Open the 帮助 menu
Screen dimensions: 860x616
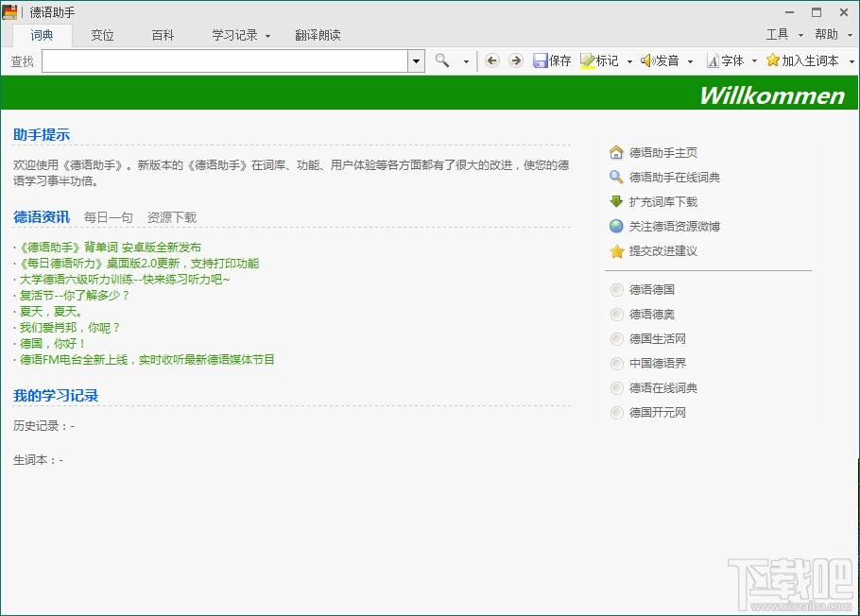(x=827, y=35)
